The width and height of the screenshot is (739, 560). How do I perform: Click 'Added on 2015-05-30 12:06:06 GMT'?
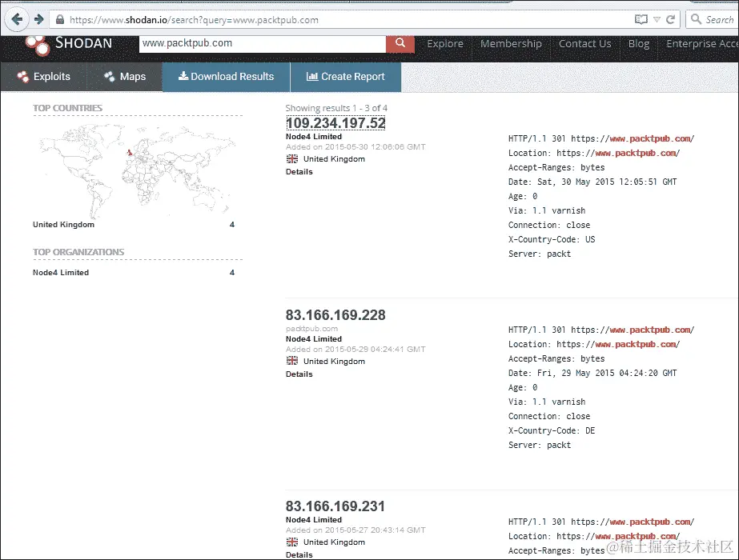pos(355,147)
